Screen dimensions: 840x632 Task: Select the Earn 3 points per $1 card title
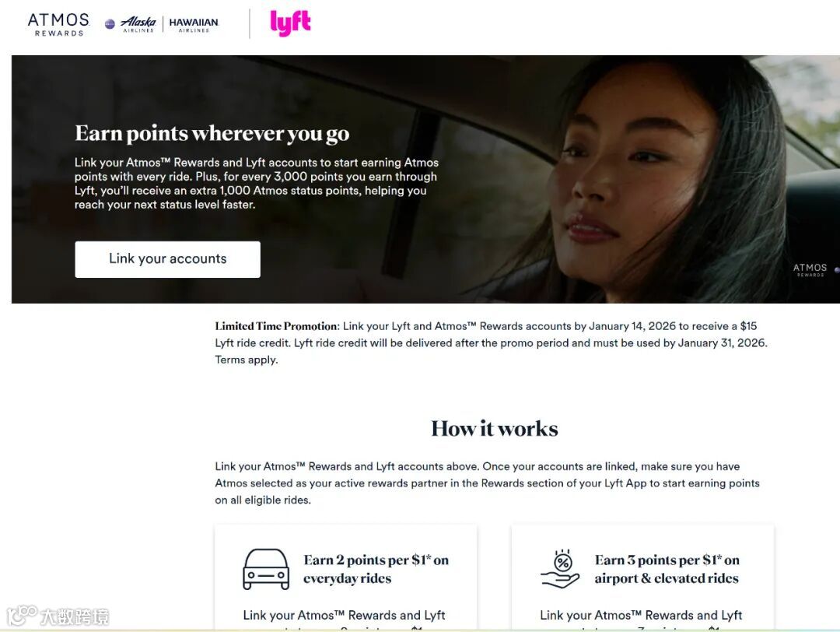click(667, 569)
